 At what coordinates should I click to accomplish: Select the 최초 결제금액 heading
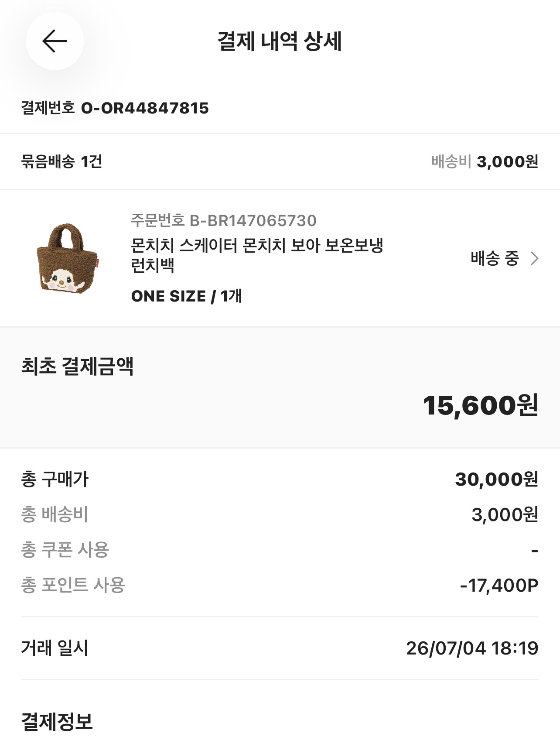coord(77,366)
